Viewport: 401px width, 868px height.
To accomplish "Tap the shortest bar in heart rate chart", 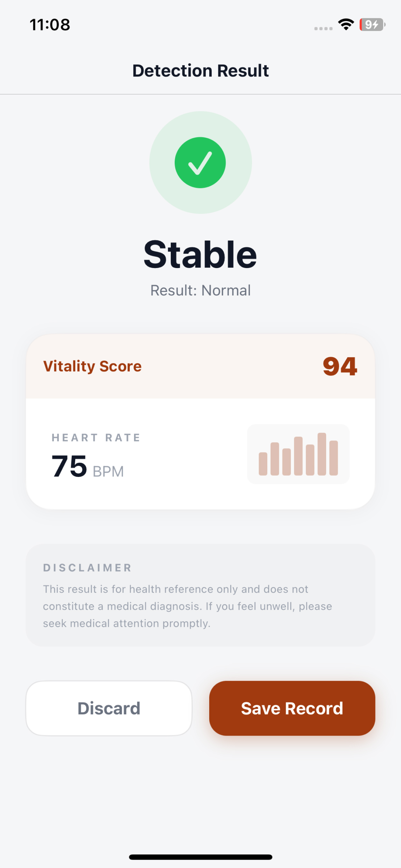I will tap(263, 464).
